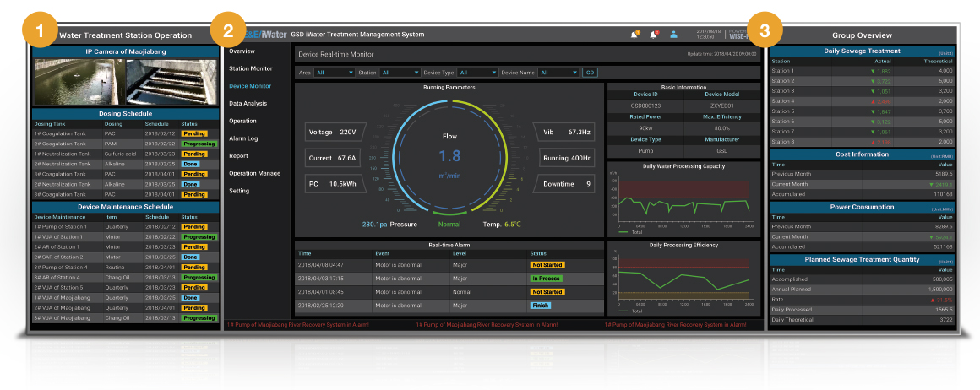980x390 pixels.
Task: Click Progressing status of 3# AR of Station 4
Action: tap(199, 278)
